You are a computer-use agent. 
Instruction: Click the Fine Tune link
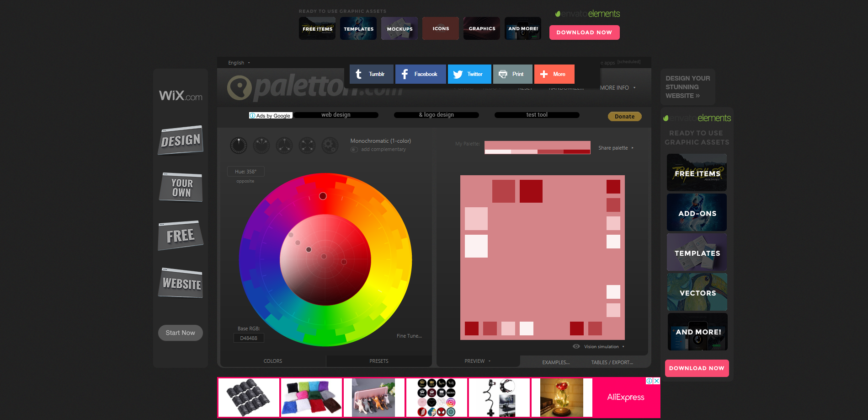coord(409,336)
